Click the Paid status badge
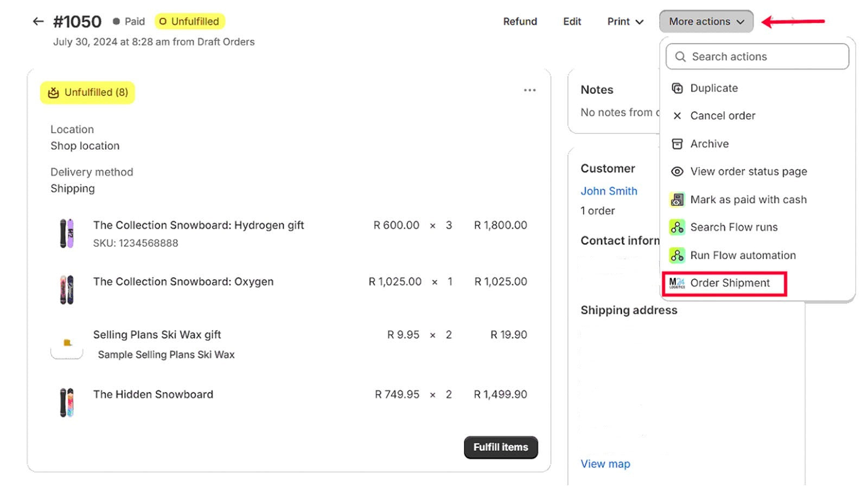868x488 pixels. pos(129,22)
